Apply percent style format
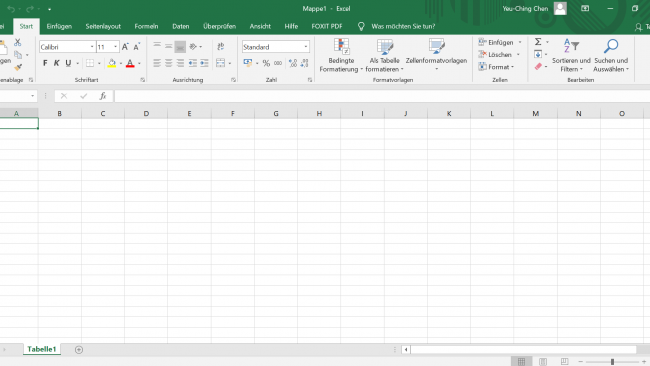This screenshot has width=650, height=366. pos(266,63)
